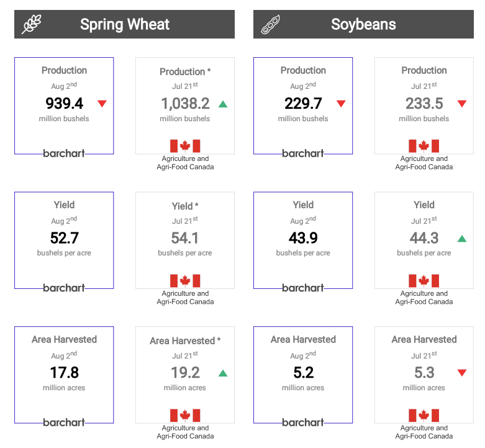Click red down arrow beside Soybeans 229.7

coord(341,103)
